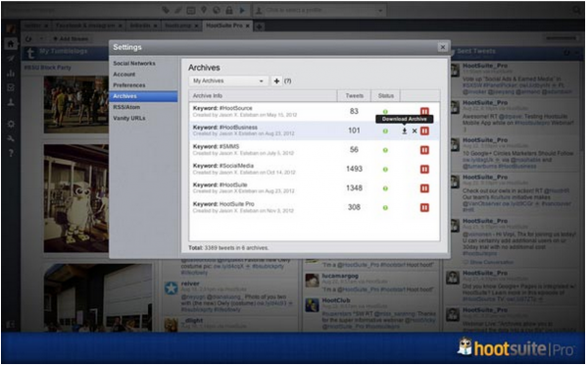Click the sidebar Help question mark icon

(11, 153)
